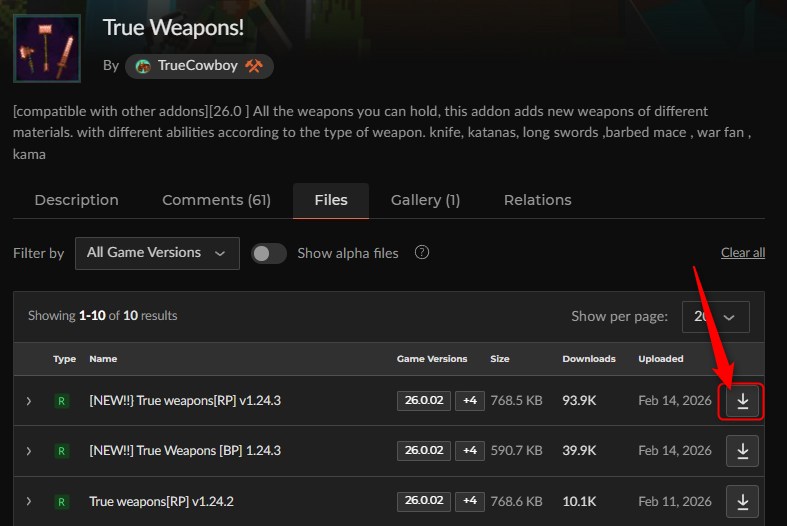The height and width of the screenshot is (526, 787).
Task: Open the Comments (61) tab
Action: [x=216, y=200]
